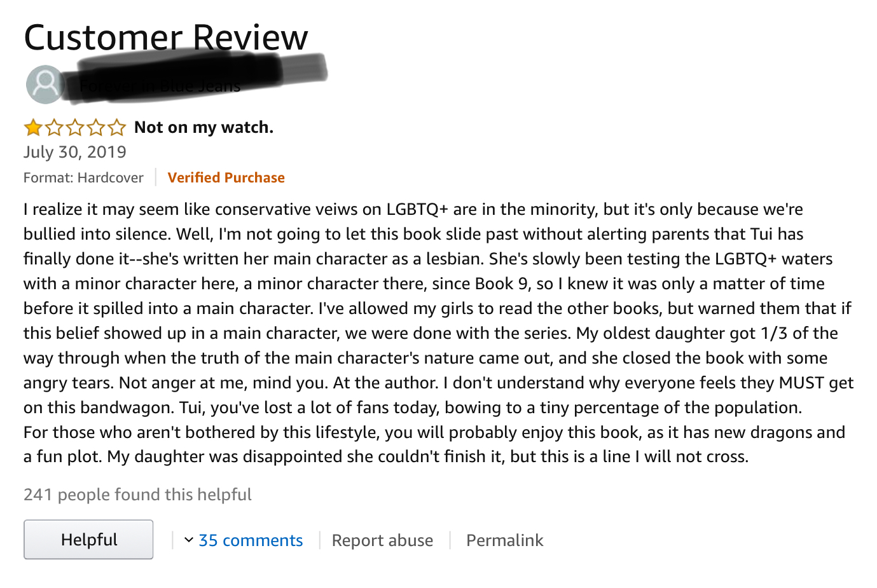This screenshot has height=588, width=877.
Task: Click the Customer Review heading
Action: coord(165,38)
